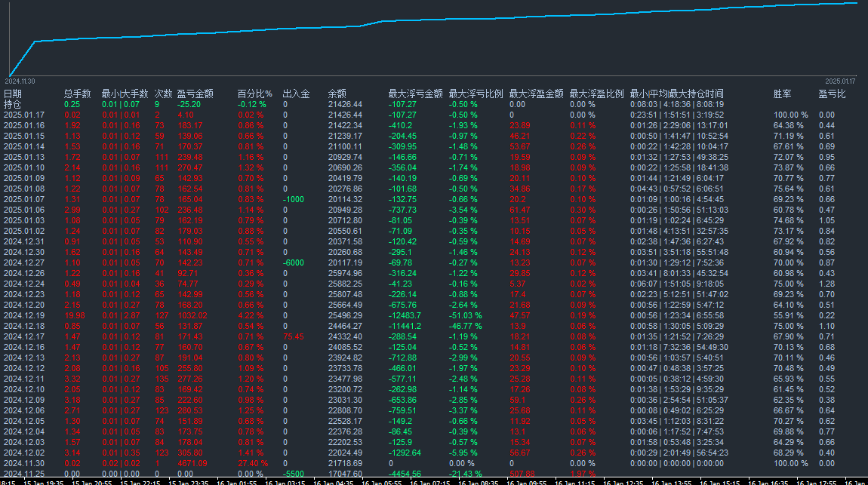868x485 pixels.
Task: Click the balance value 25974.96
Action: tap(346, 273)
